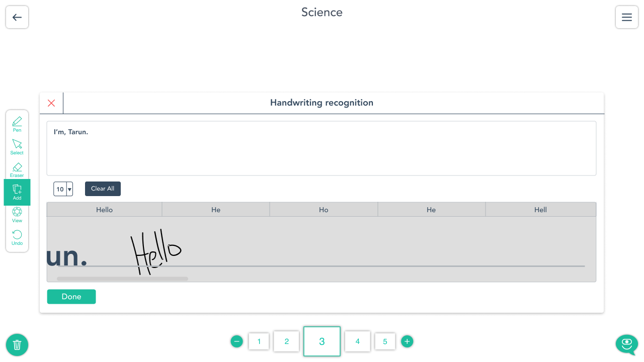Open the hamburger menu
Screen dimensions: 644x362
click(626, 18)
